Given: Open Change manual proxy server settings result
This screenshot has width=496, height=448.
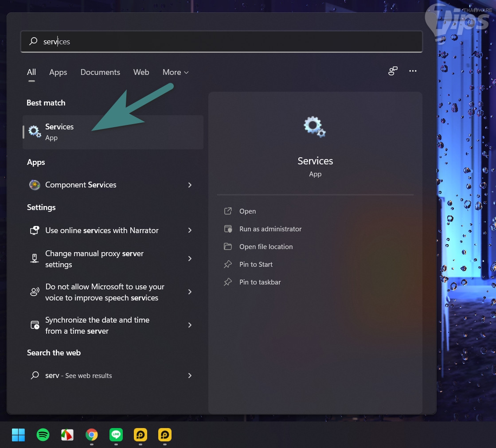Looking at the screenshot, I should pos(94,259).
